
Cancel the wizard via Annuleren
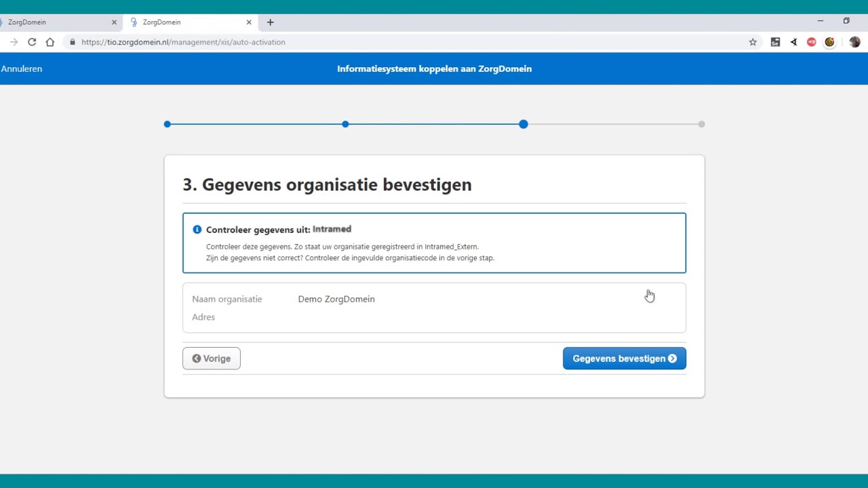pos(21,68)
